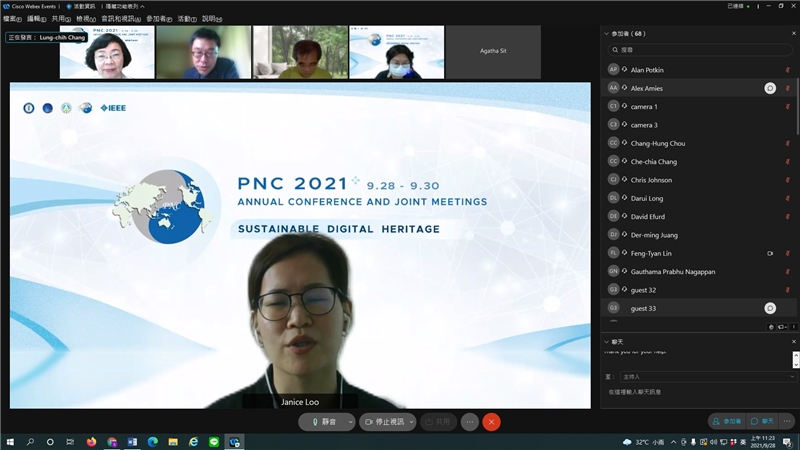Image resolution: width=800 pixels, height=450 pixels.
Task: Open Firefox from the taskbar
Action: click(91, 442)
